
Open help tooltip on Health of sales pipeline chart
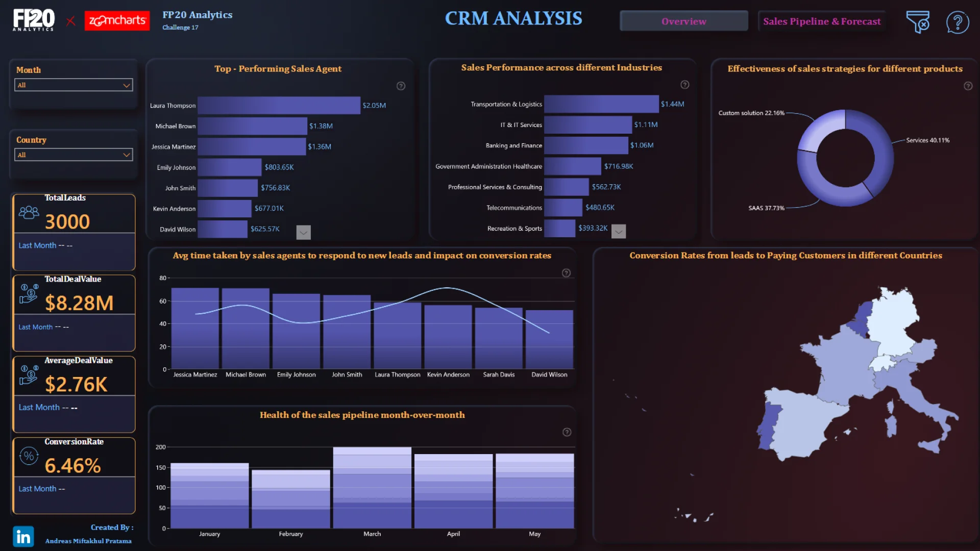(567, 432)
